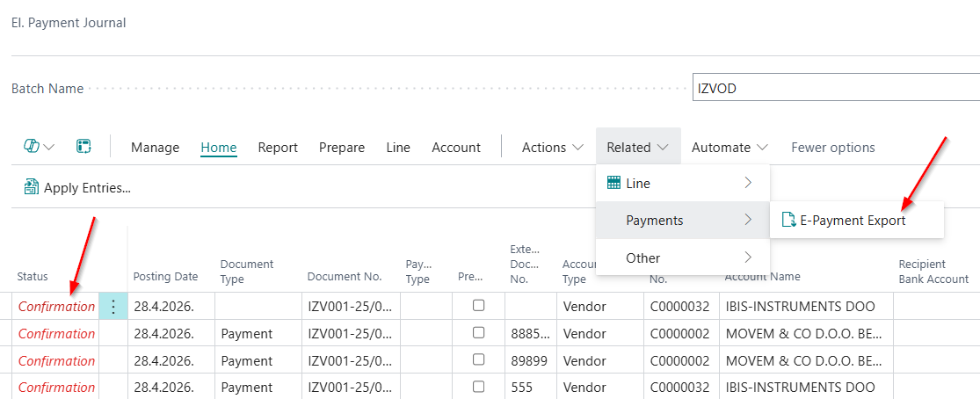Open the Copilot icon dropdown

[x=39, y=147]
